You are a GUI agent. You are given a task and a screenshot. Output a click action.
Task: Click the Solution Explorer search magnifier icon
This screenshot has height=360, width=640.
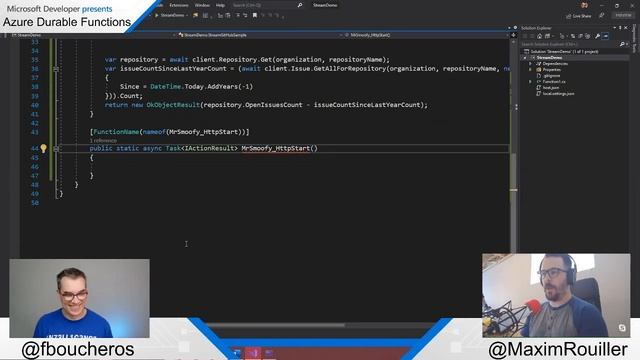[622, 44]
